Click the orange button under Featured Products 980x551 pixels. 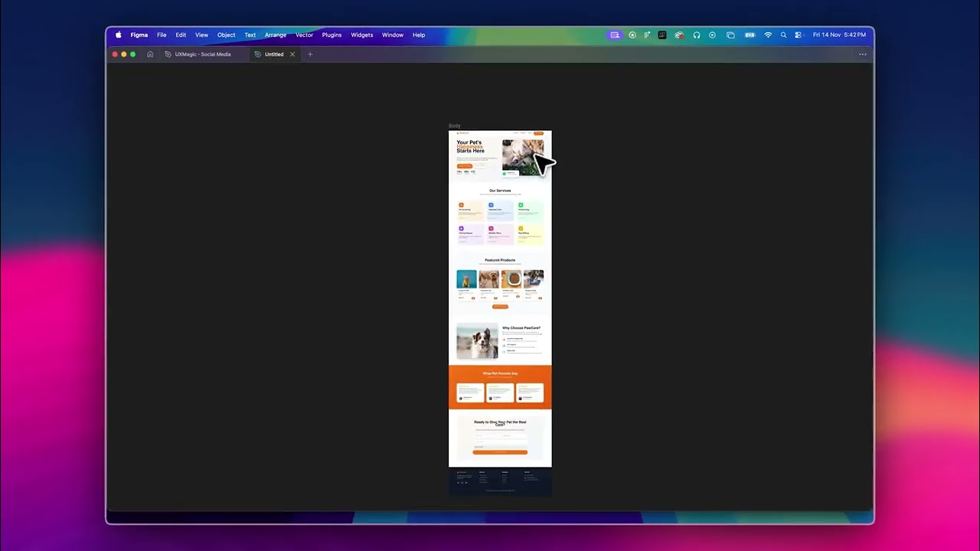(500, 307)
